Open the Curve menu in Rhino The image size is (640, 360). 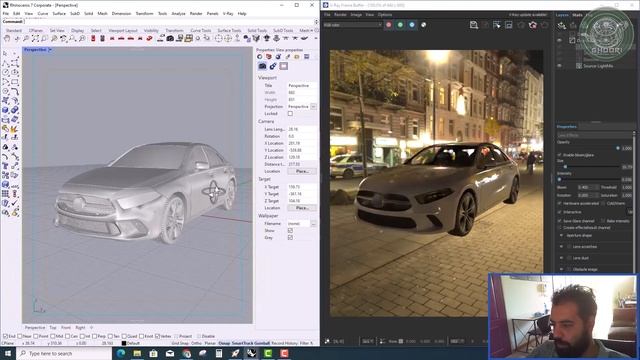tap(42, 13)
